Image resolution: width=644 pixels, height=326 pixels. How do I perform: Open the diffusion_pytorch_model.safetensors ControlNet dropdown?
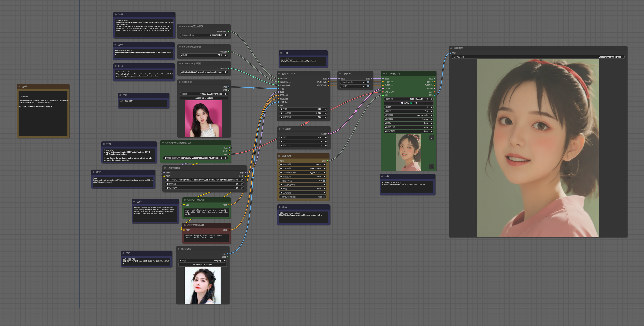(204, 72)
